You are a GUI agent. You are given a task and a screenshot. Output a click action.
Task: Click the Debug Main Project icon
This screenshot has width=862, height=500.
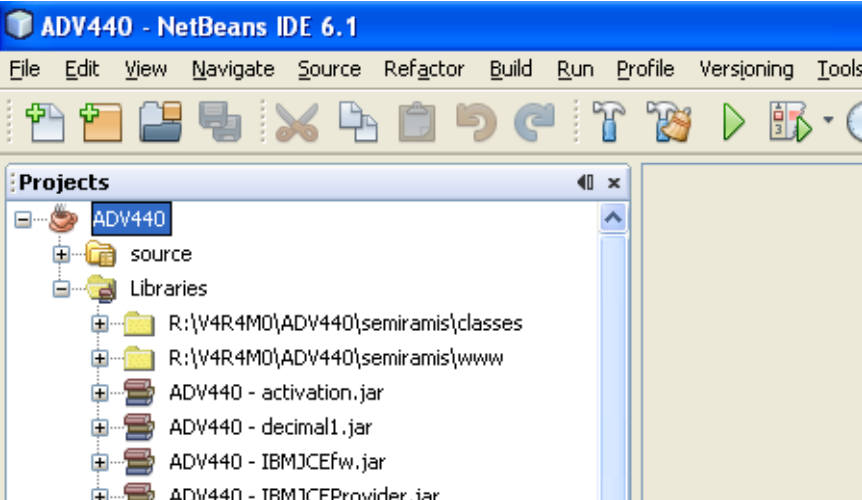(788, 123)
